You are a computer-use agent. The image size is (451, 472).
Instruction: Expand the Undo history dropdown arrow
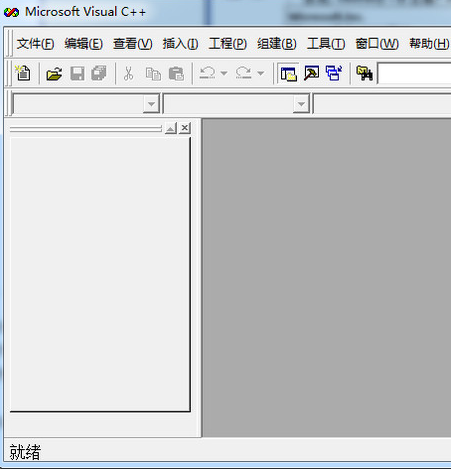[224, 73]
